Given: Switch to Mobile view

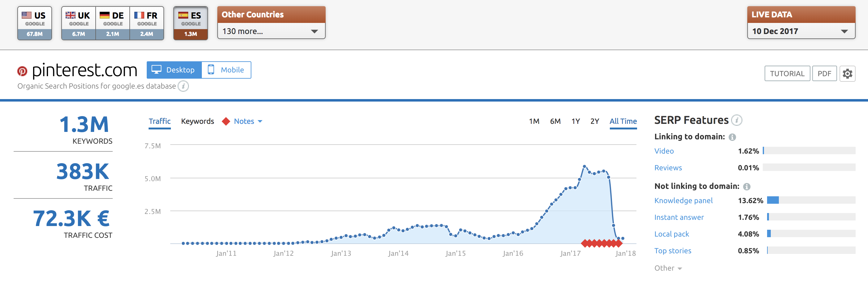Looking at the screenshot, I should click(226, 70).
